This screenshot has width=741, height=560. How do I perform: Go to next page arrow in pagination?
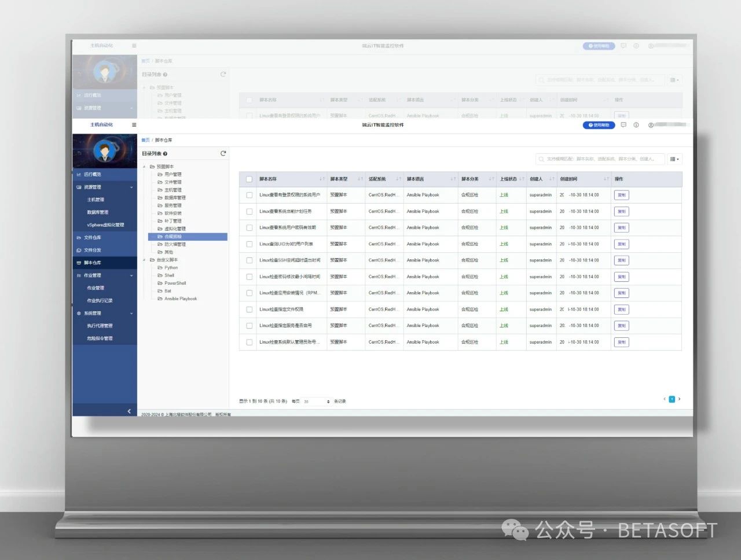679,399
